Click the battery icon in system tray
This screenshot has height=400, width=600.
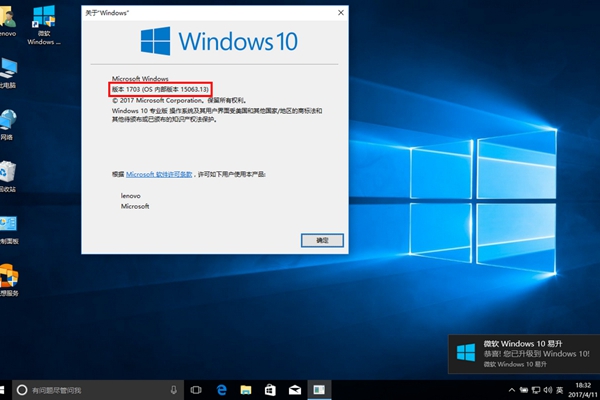pos(524,390)
